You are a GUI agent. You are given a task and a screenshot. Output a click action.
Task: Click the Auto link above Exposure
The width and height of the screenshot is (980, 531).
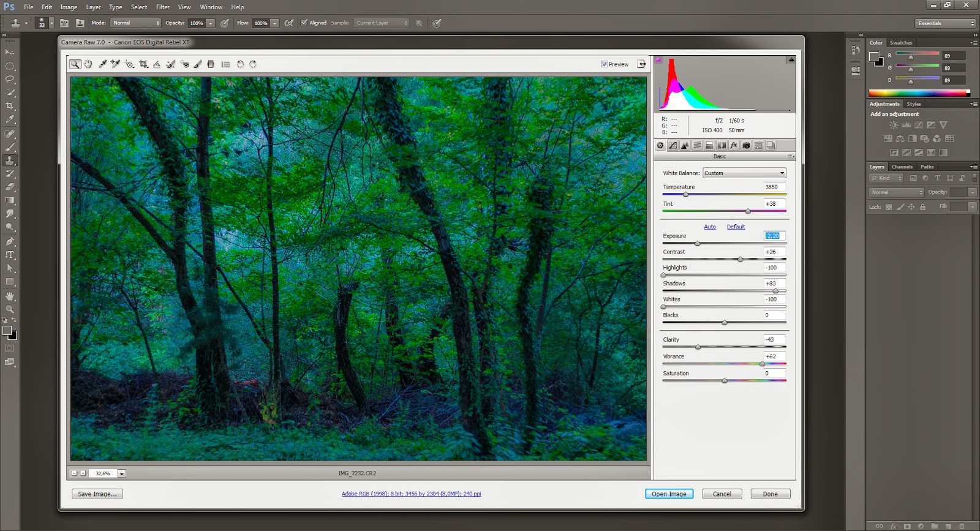point(710,227)
